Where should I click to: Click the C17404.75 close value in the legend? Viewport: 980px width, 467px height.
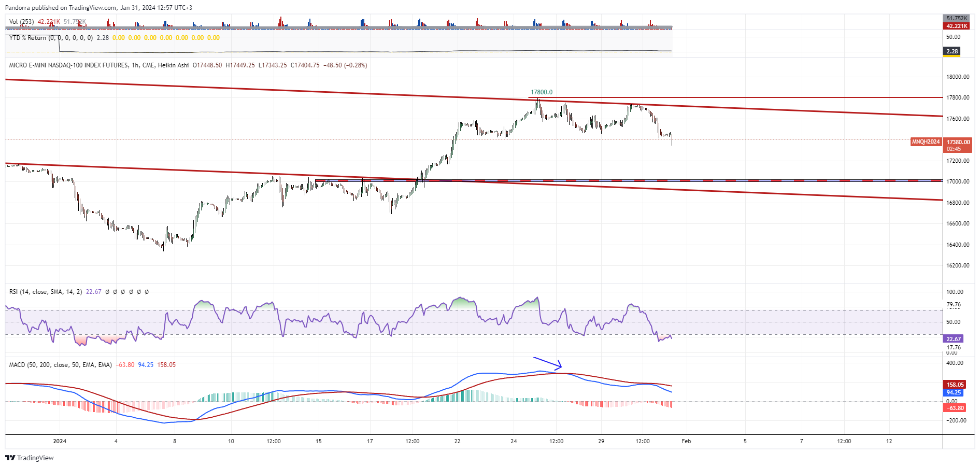click(305, 65)
